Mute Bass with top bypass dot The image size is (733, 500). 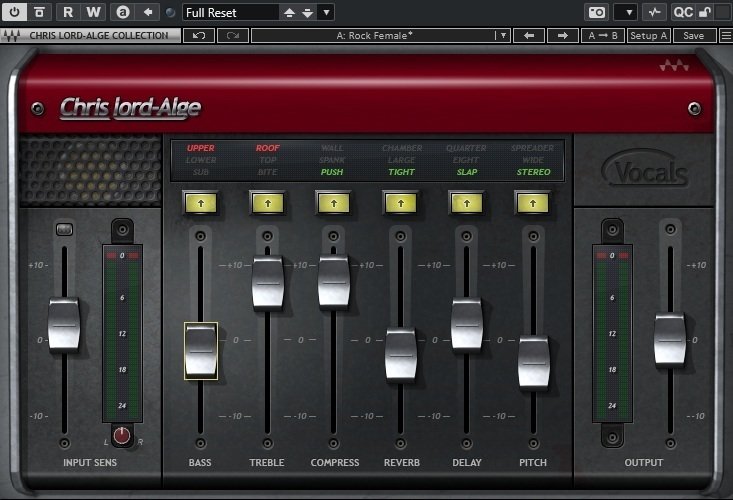(201, 236)
